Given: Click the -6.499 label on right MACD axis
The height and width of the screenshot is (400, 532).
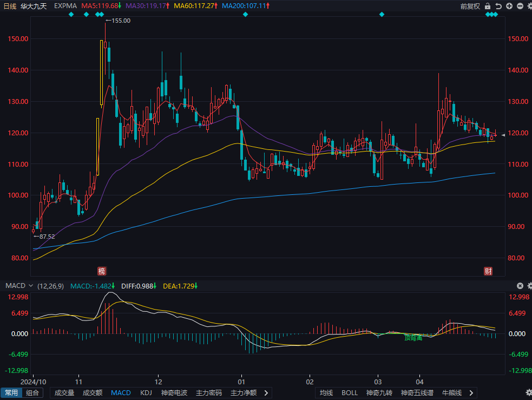Looking at the screenshot, I should coord(518,354).
